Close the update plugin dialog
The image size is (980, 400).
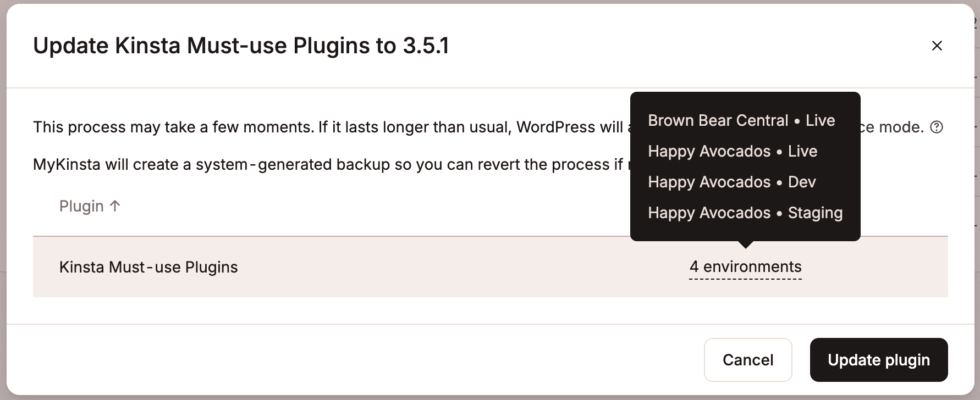(x=937, y=46)
